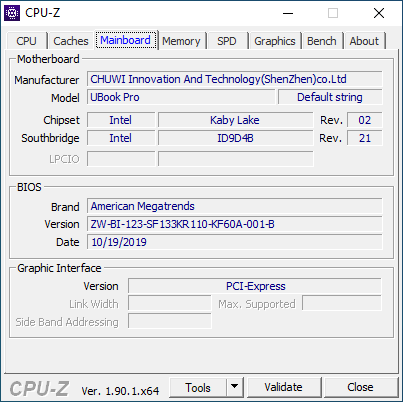Viewport: 403px width, 402px height.
Task: Switch to the Graphics tab
Action: [x=275, y=41]
